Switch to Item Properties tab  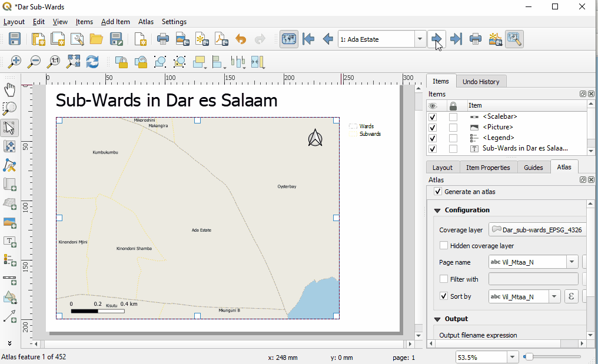tap(488, 168)
